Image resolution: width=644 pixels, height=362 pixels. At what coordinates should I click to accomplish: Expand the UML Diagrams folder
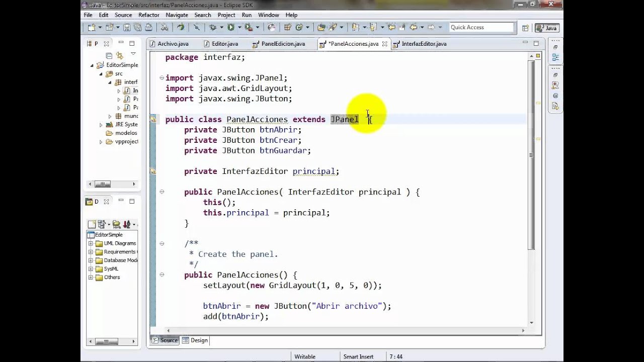coord(91,243)
